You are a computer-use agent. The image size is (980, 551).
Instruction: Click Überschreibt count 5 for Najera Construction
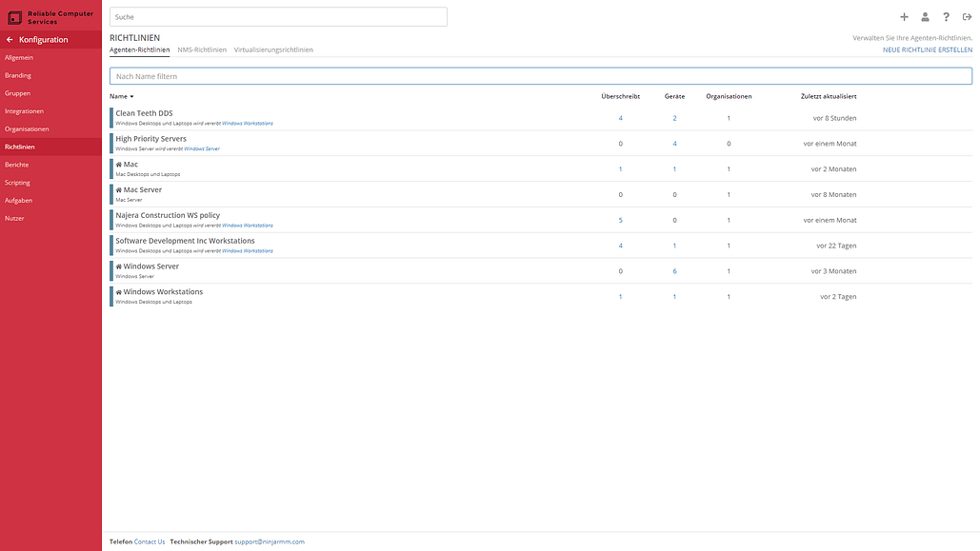pos(621,221)
